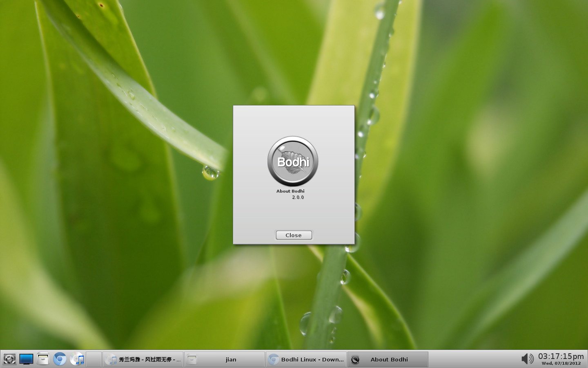Screen dimensions: 588x368
Task: Launch the file manager drawer icon
Action: pos(43,359)
